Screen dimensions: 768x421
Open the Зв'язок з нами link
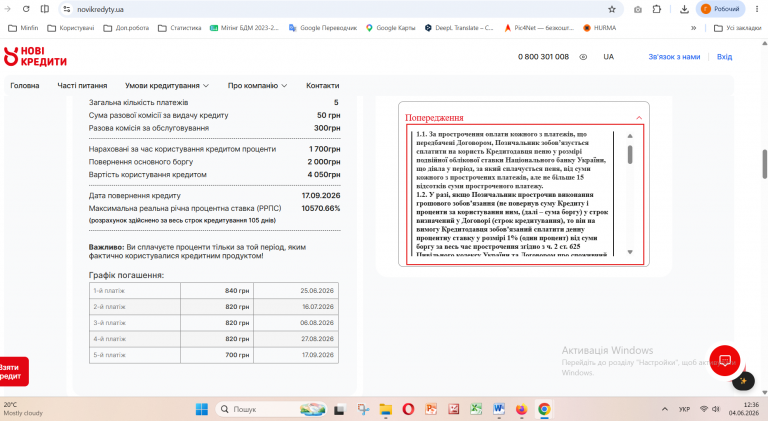click(674, 57)
